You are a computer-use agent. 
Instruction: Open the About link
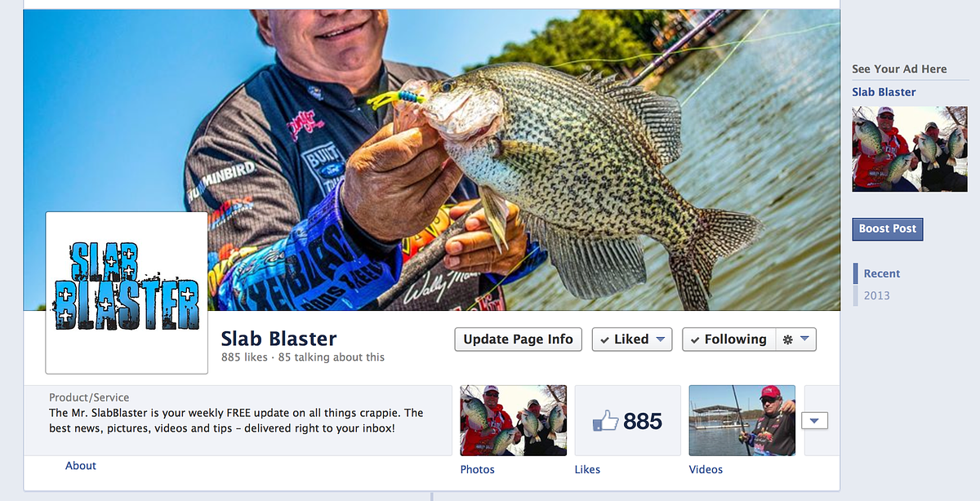coord(81,466)
